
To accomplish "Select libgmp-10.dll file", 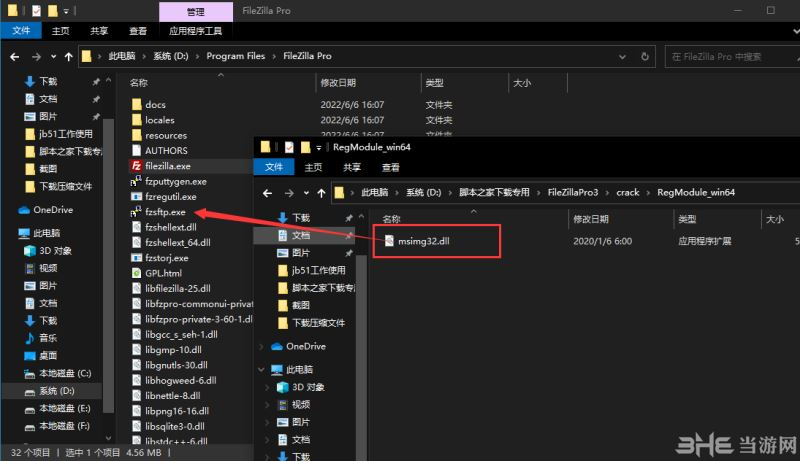I will pyautogui.click(x=173, y=350).
